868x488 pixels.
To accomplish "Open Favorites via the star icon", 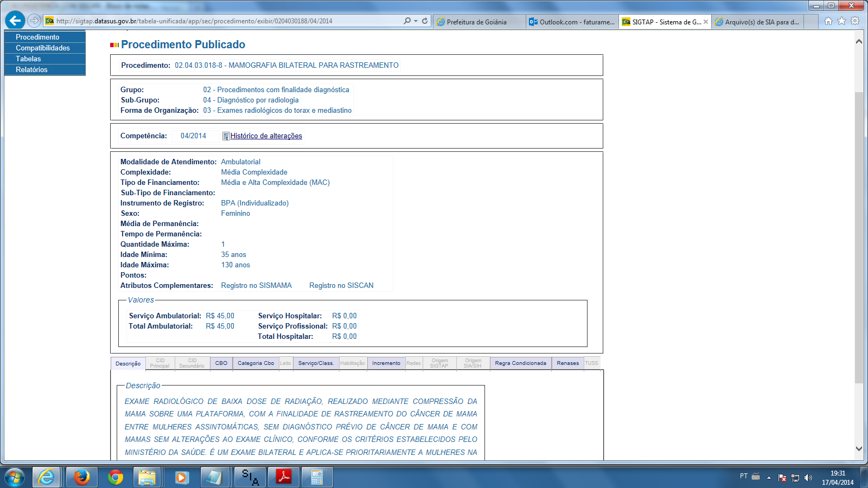I will click(x=841, y=22).
